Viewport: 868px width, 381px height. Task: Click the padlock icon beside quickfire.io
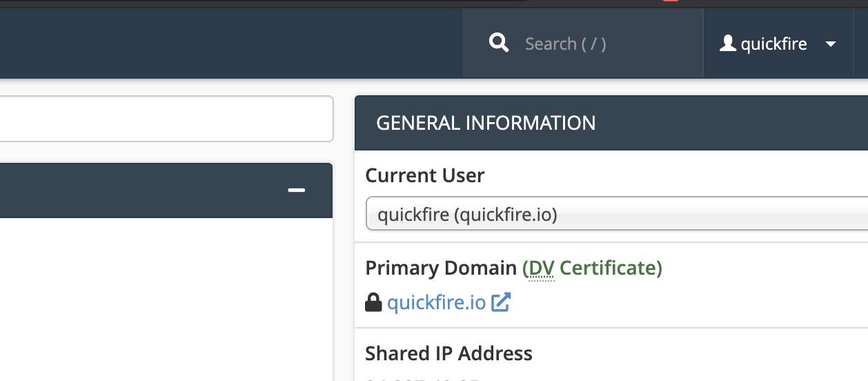coord(373,302)
